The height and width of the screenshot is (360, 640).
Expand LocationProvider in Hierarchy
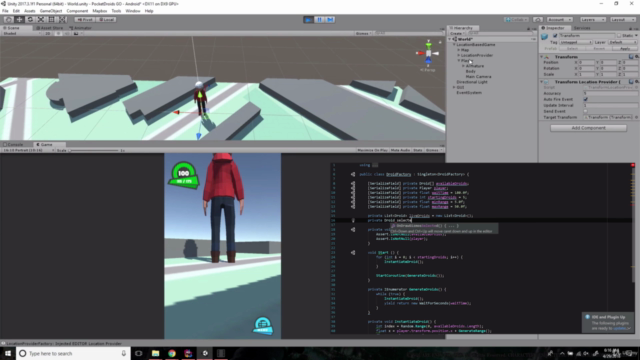tap(459, 55)
